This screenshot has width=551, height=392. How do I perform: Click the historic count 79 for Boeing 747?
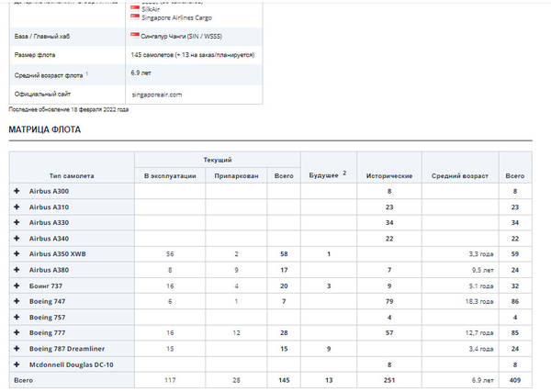pyautogui.click(x=389, y=301)
